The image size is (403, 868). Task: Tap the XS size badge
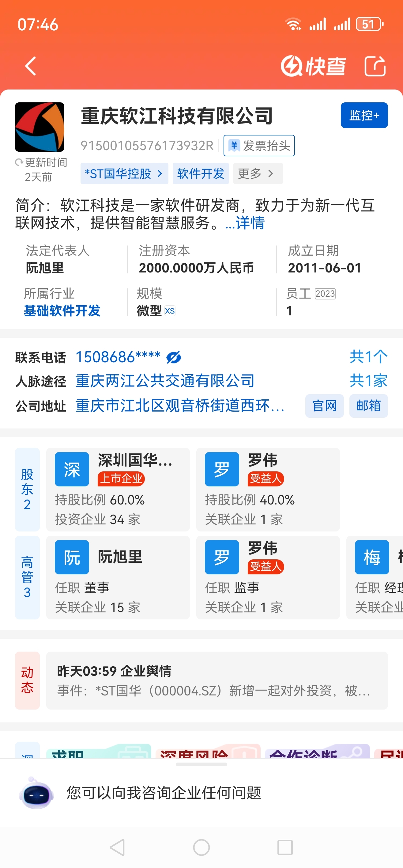click(x=170, y=311)
